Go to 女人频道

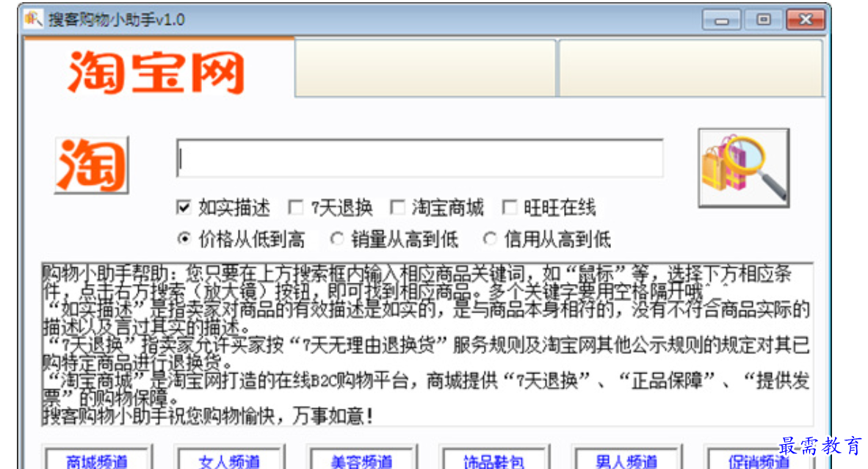230,458
